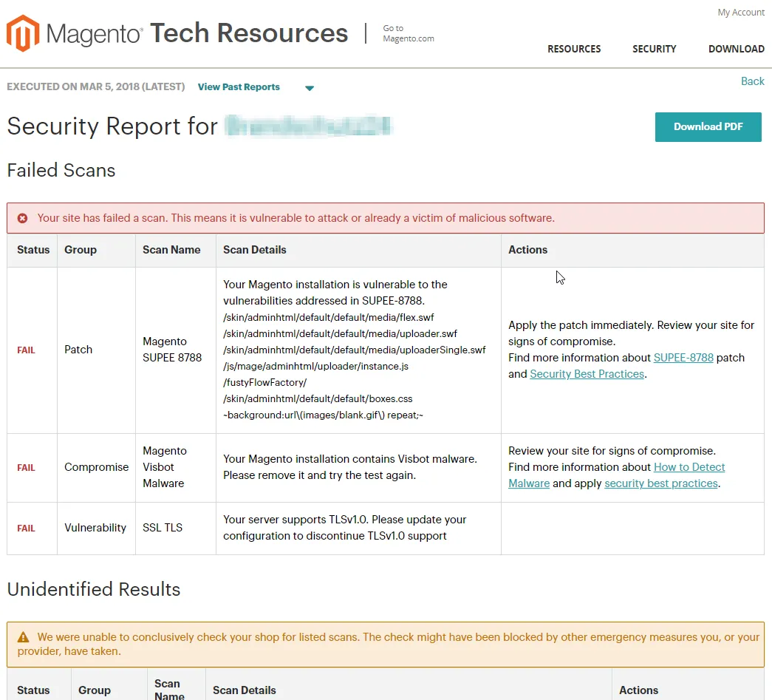Click the warning triangle icon in yellow alert

(23, 636)
